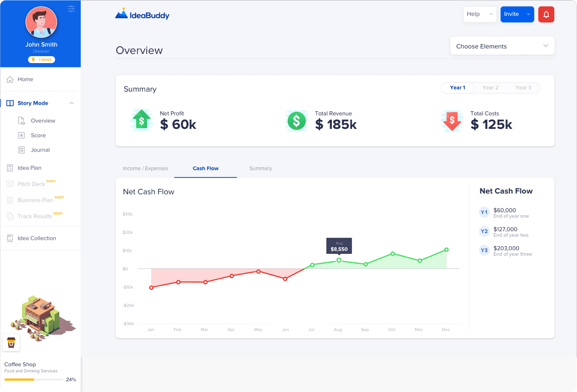Collapse the Story Mode section chevron

pos(71,103)
